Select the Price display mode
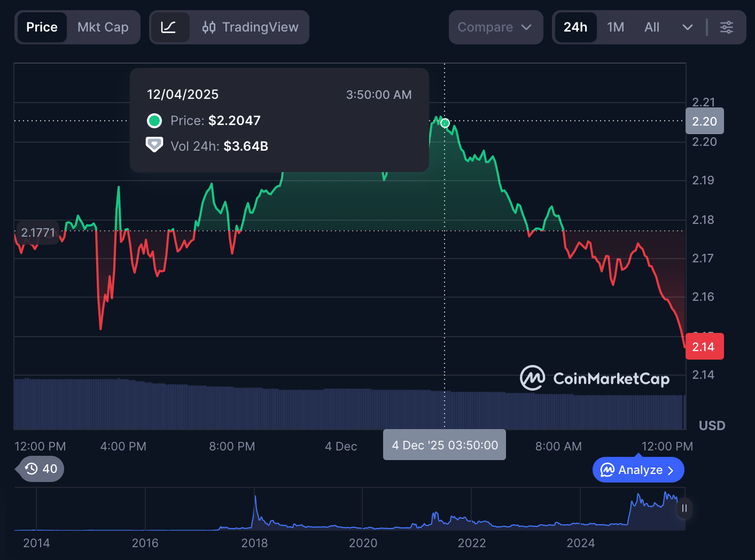 click(42, 27)
